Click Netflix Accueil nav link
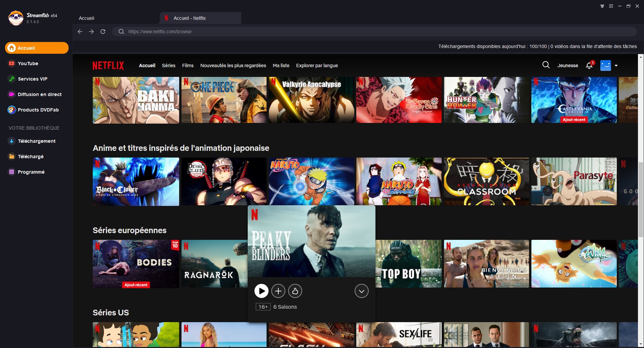The height and width of the screenshot is (348, 644). [147, 66]
